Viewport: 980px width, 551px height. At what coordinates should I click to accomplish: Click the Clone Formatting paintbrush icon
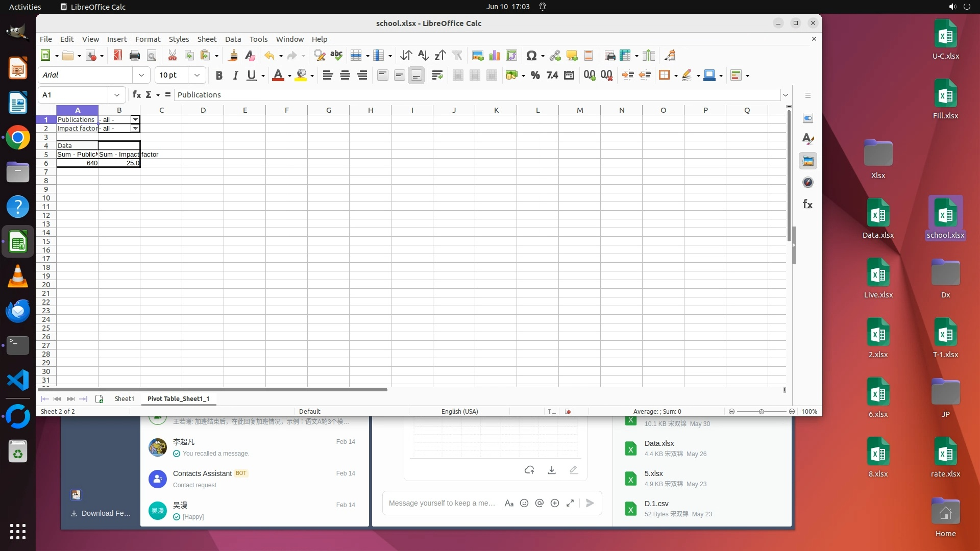click(233, 56)
